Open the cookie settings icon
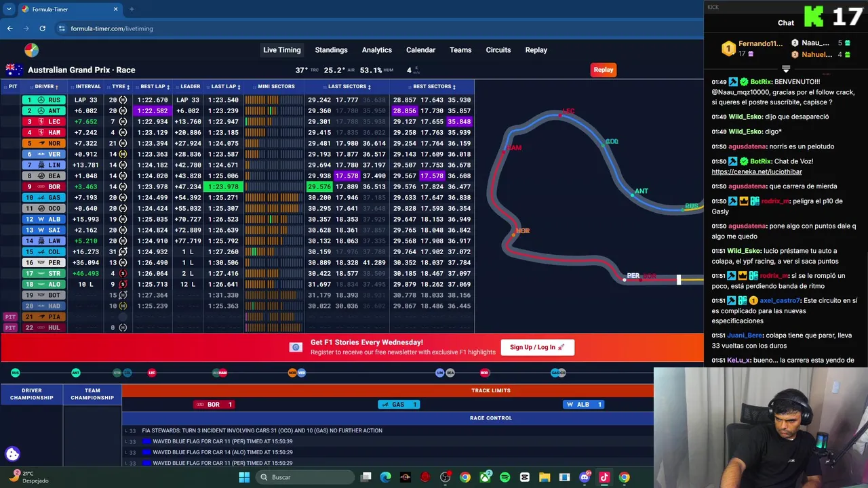 12,454
